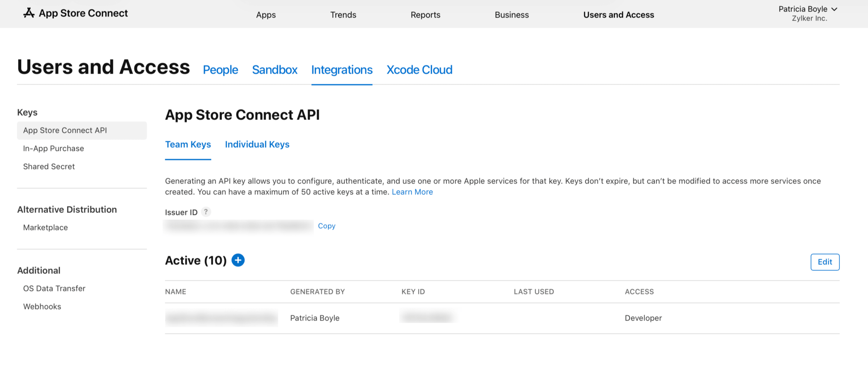868x370 pixels.
Task: Follow the Learn More link
Action: (412, 192)
